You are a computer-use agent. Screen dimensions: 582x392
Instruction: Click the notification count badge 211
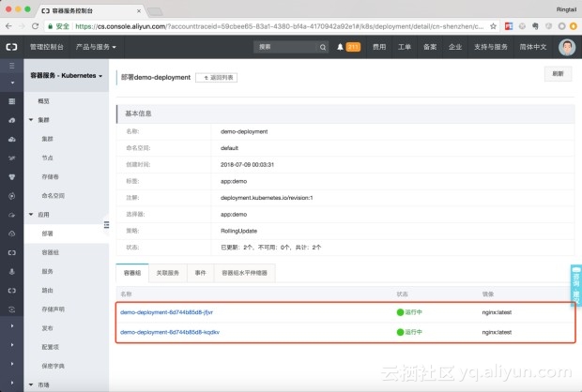click(353, 47)
